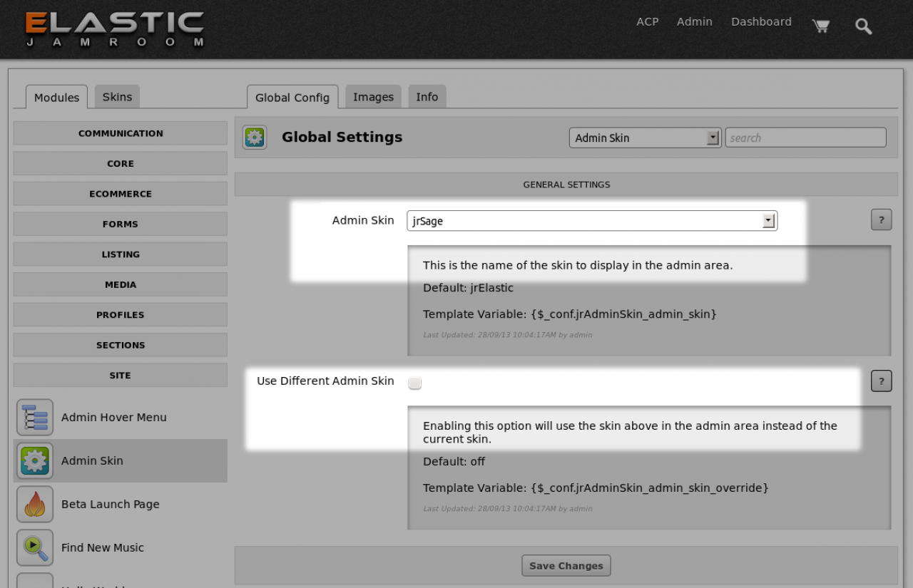This screenshot has height=588, width=913.
Task: Click the Find New Music icon
Action: 34,548
